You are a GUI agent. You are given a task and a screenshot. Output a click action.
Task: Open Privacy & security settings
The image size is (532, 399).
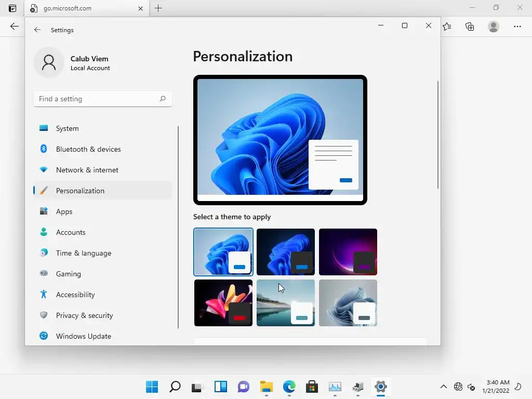coord(102,315)
